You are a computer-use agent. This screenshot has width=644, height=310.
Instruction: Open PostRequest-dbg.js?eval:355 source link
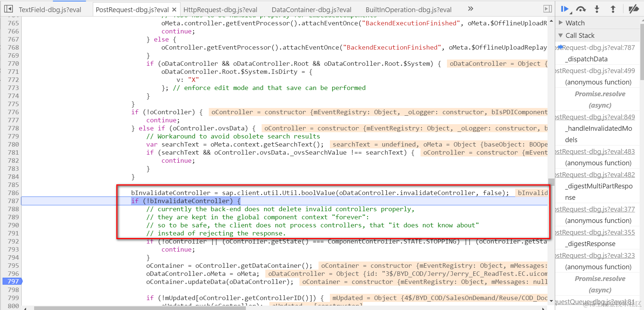(595, 232)
